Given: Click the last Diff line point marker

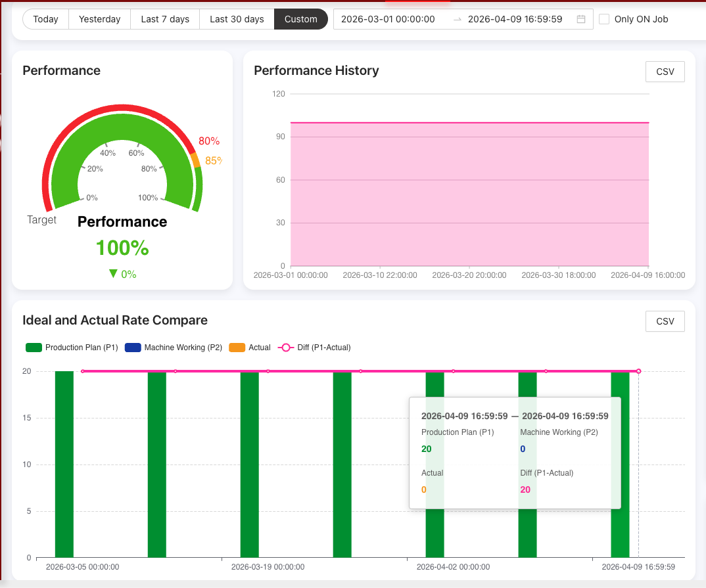Looking at the screenshot, I should (x=638, y=371).
